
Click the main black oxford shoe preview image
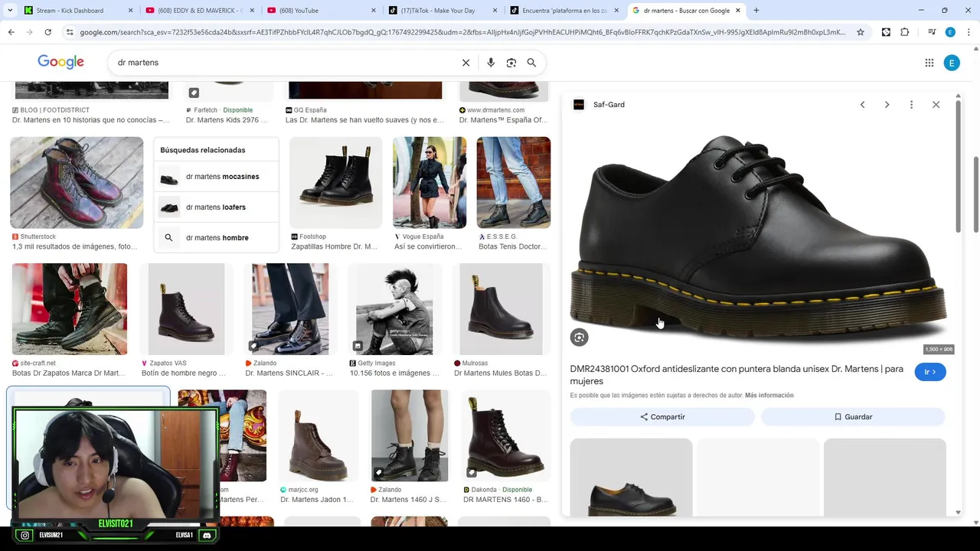tap(758, 237)
